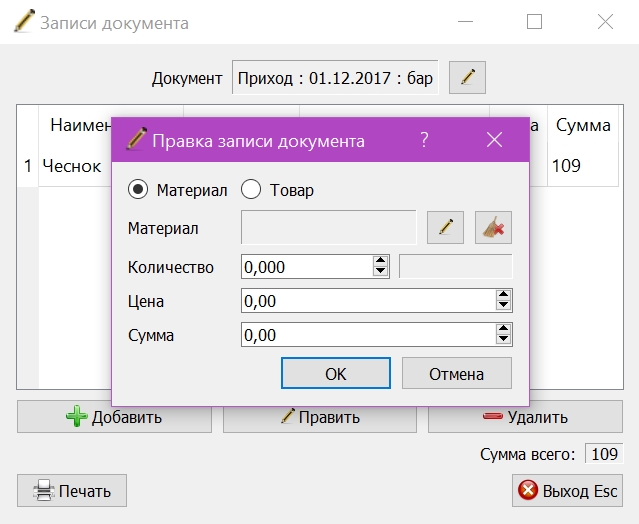Decrease Сумма with the down arrow

coord(504,340)
